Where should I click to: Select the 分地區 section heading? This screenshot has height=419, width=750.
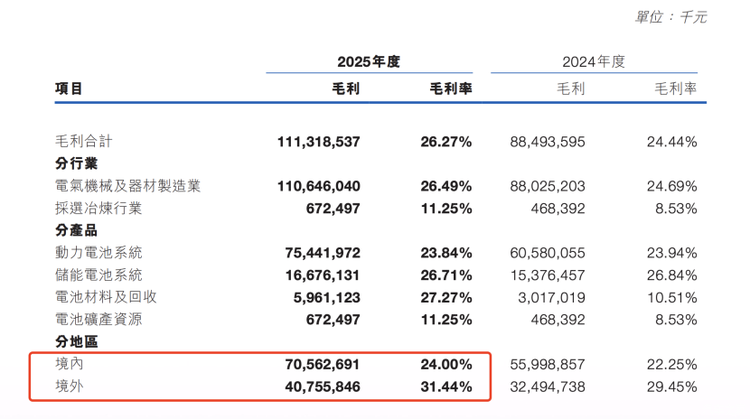coord(77,342)
